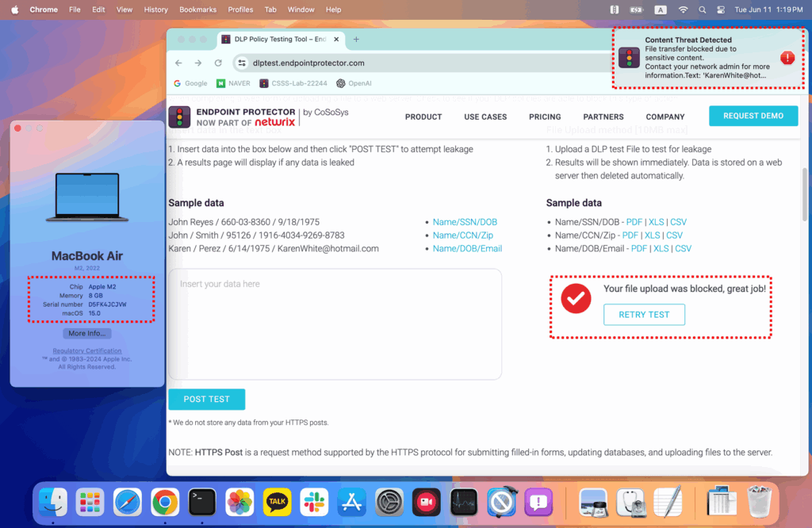Open the Regulatory Certification link
812x528 pixels.
click(x=87, y=351)
